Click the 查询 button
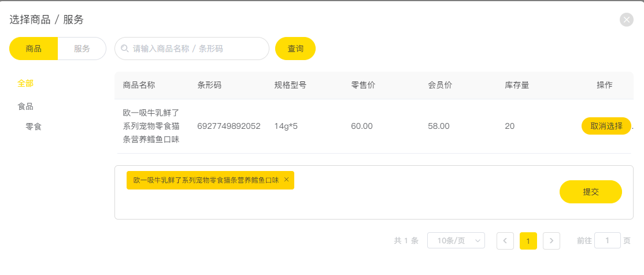Screen dimensions: 644x275 (x=295, y=49)
